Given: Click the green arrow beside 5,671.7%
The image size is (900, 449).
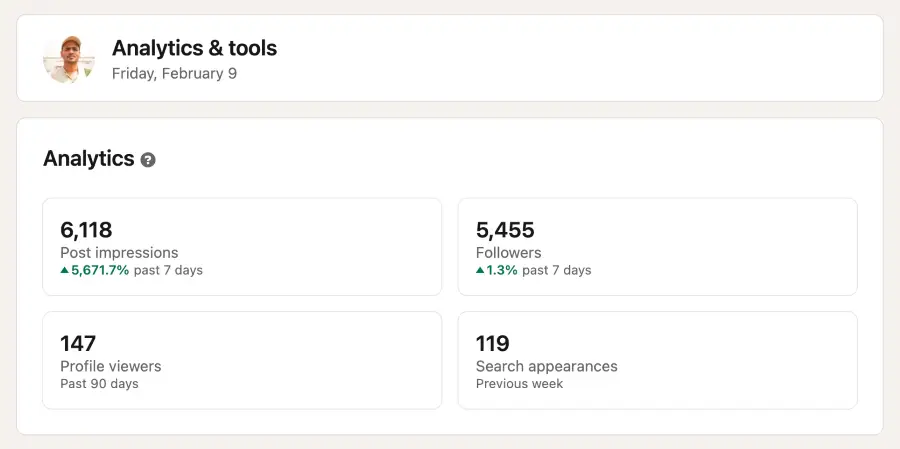Looking at the screenshot, I should coord(64,270).
